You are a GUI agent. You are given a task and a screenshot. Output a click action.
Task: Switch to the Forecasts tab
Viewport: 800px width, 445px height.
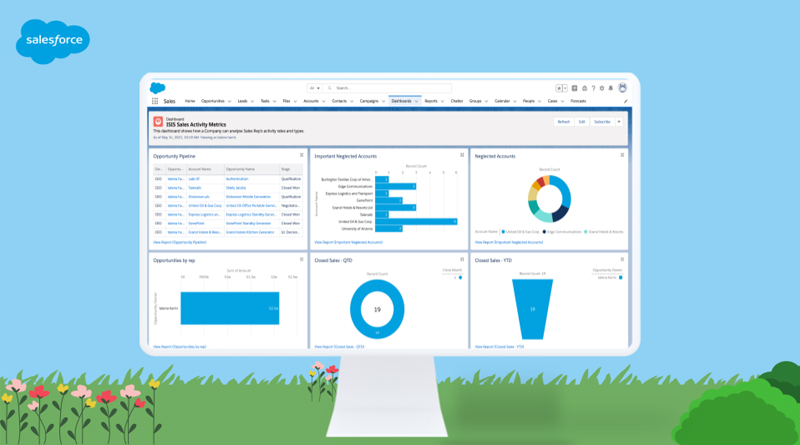tap(578, 101)
